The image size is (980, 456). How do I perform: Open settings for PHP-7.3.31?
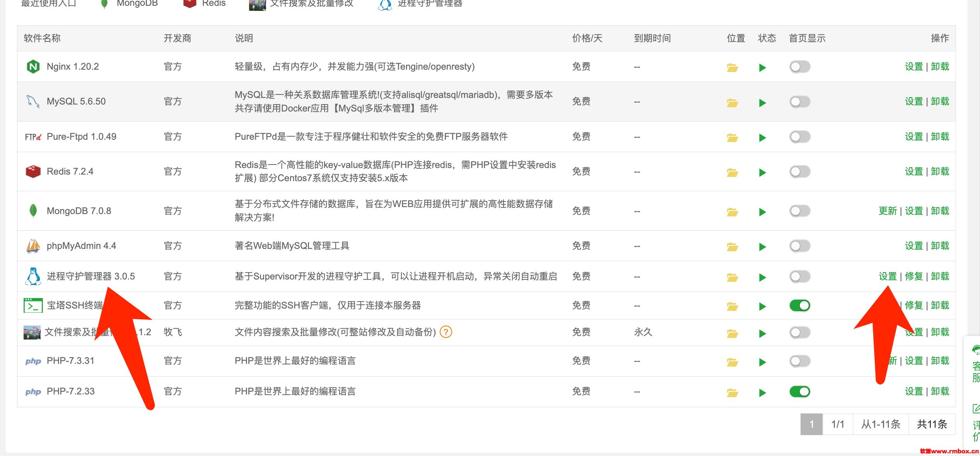[x=914, y=361]
